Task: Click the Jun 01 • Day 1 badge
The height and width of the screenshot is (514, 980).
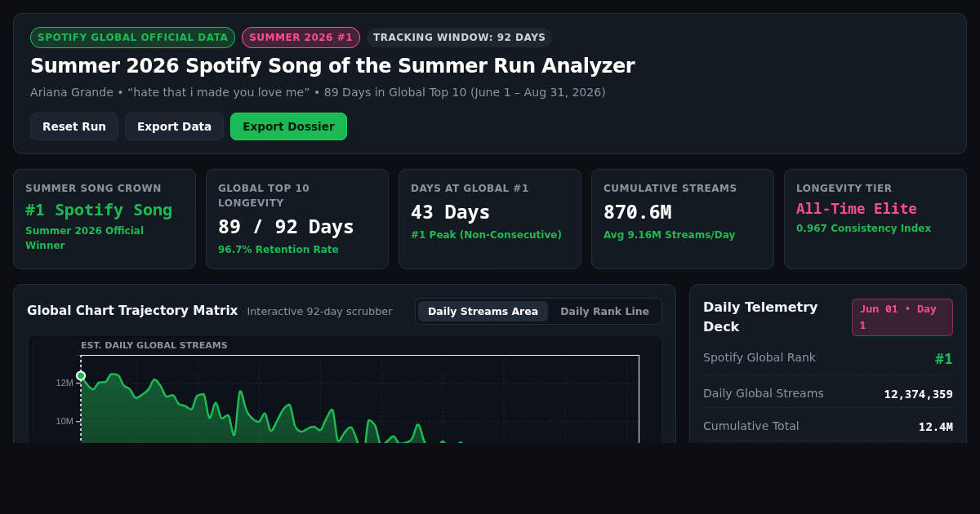Action: click(902, 317)
